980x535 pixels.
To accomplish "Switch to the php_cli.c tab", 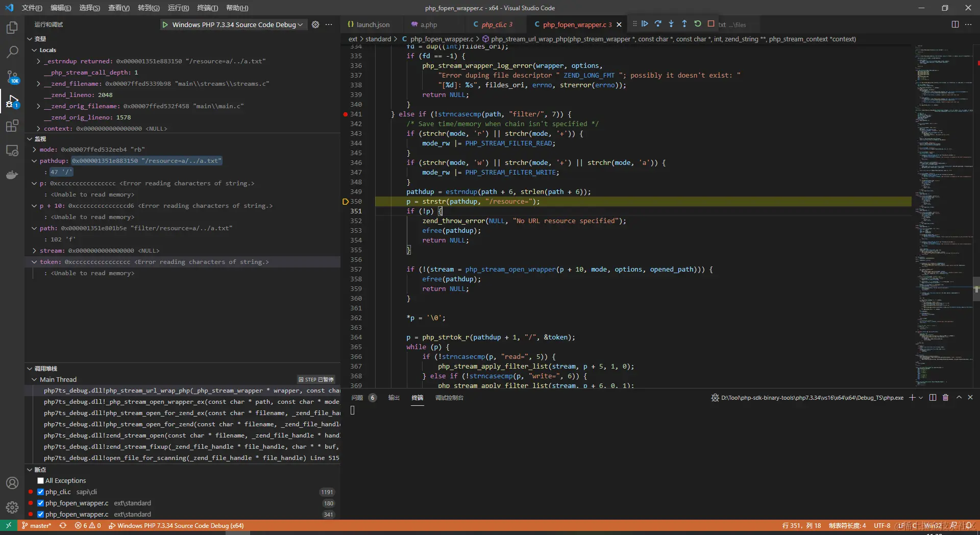I will click(x=493, y=25).
